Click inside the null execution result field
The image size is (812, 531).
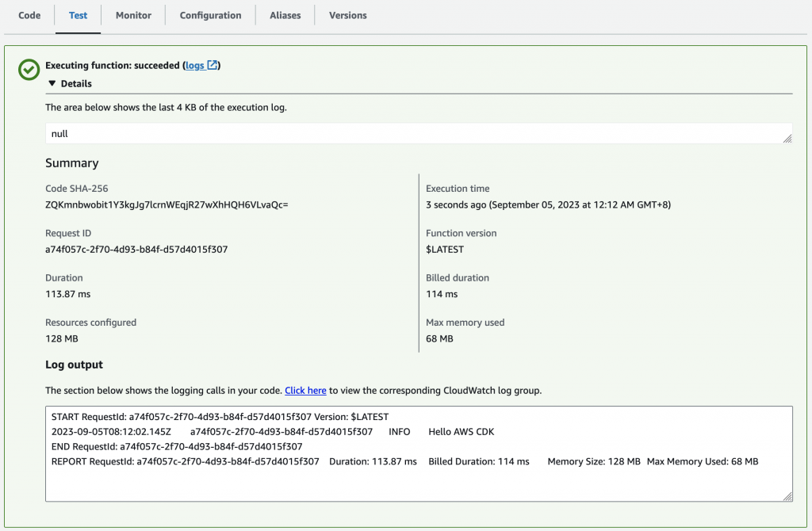tap(396, 134)
